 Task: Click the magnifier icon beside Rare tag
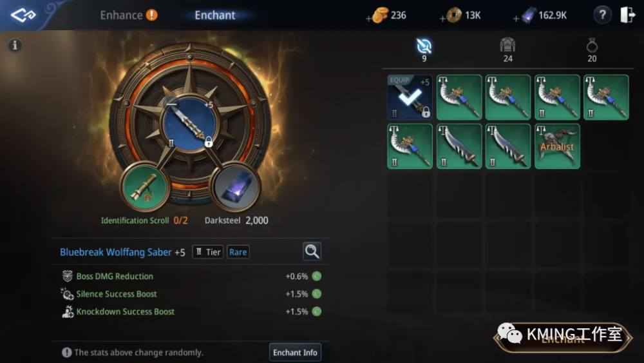312,251
